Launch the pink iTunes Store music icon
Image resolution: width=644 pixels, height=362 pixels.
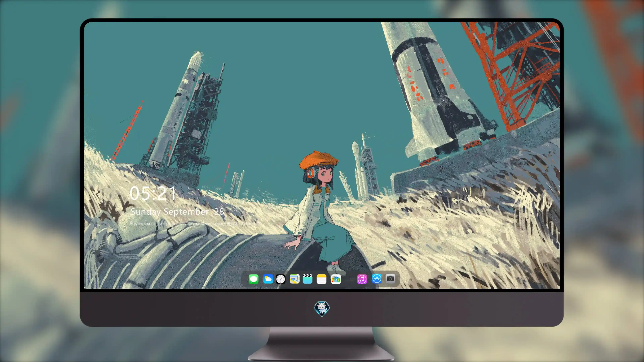click(362, 279)
